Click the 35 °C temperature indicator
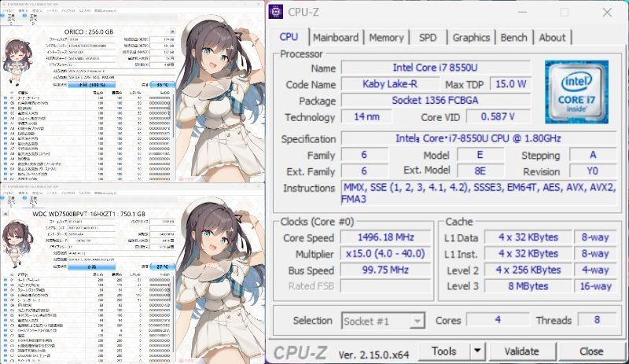The image size is (629, 364). 163,85
